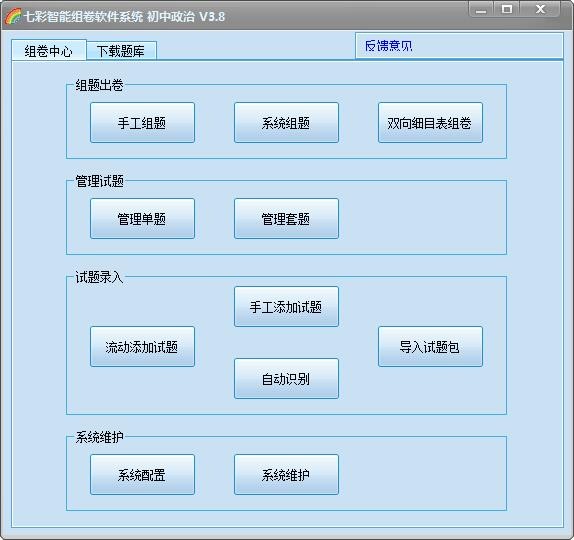The width and height of the screenshot is (574, 540).
Task: Select 流动添加试题
Action: [x=142, y=347]
